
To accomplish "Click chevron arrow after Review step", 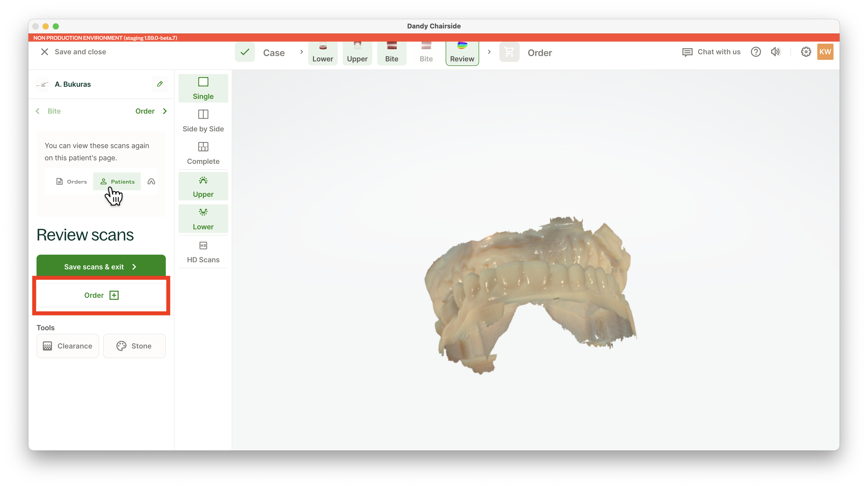I will (489, 52).
